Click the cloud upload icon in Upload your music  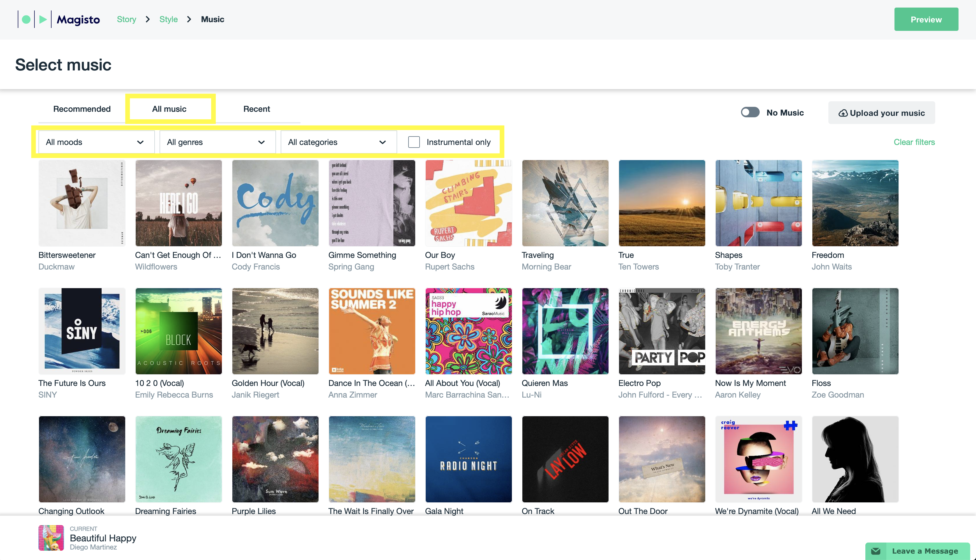[x=843, y=113]
